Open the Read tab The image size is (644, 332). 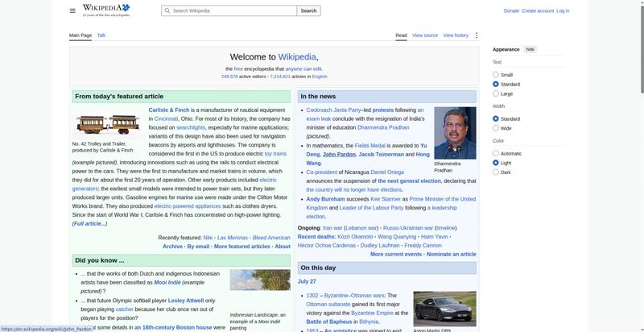pos(401,35)
